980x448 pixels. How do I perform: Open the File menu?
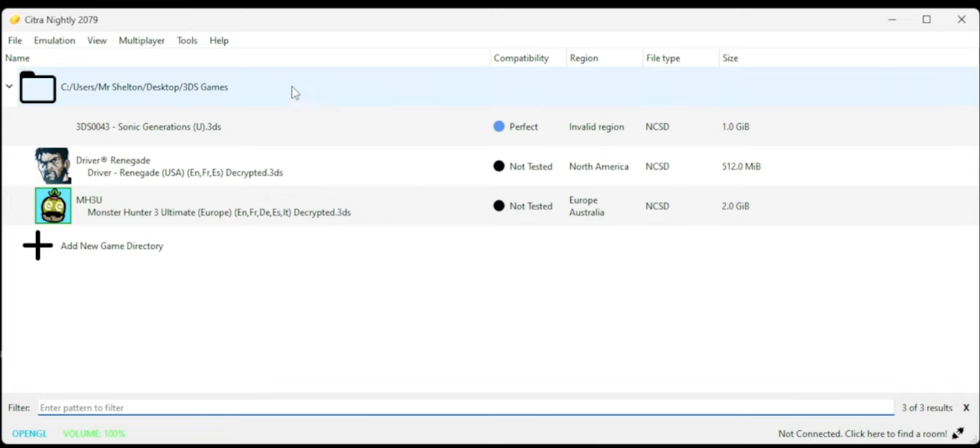tap(15, 40)
